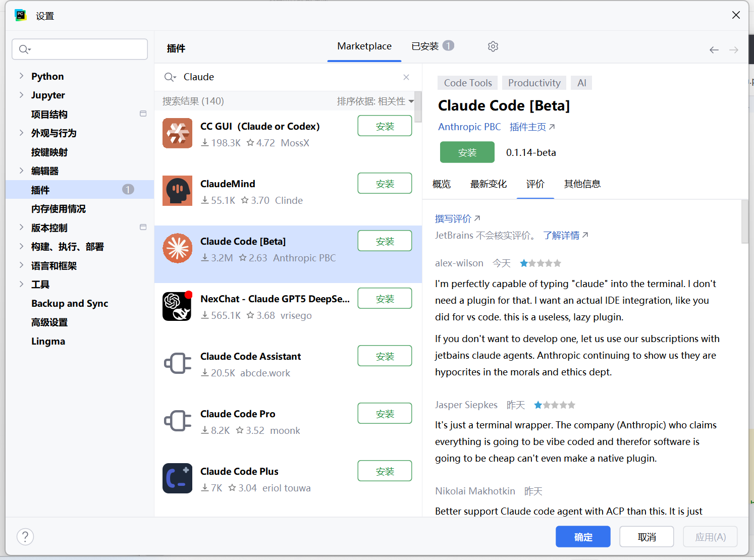Expand the 语言和框架 settings node
The image size is (754, 560).
tap(21, 265)
